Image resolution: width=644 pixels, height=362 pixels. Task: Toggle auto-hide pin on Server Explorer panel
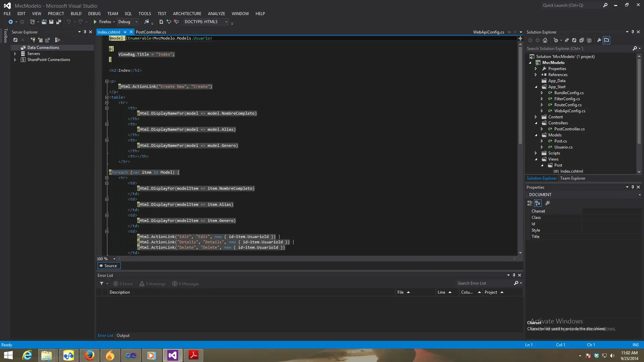point(85,32)
